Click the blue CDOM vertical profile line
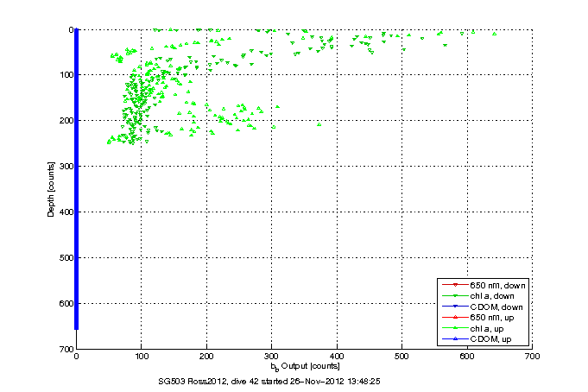Screen dimensions: 588x392 coord(77,179)
